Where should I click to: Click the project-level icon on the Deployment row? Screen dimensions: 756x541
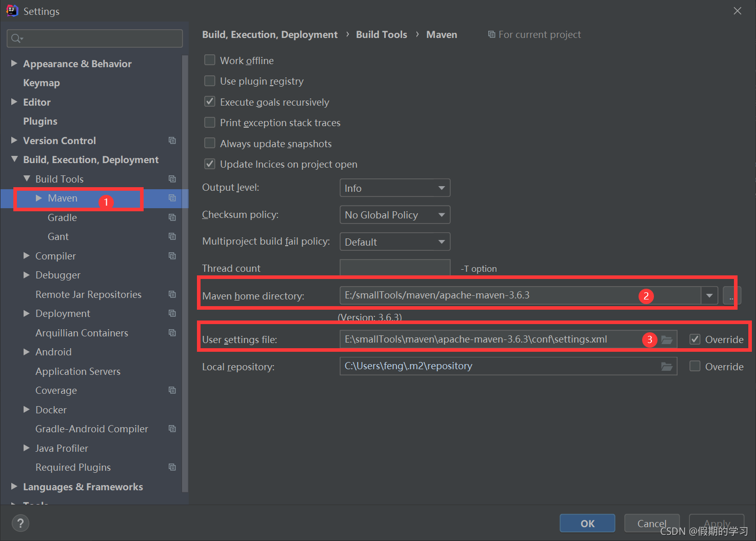(x=172, y=313)
